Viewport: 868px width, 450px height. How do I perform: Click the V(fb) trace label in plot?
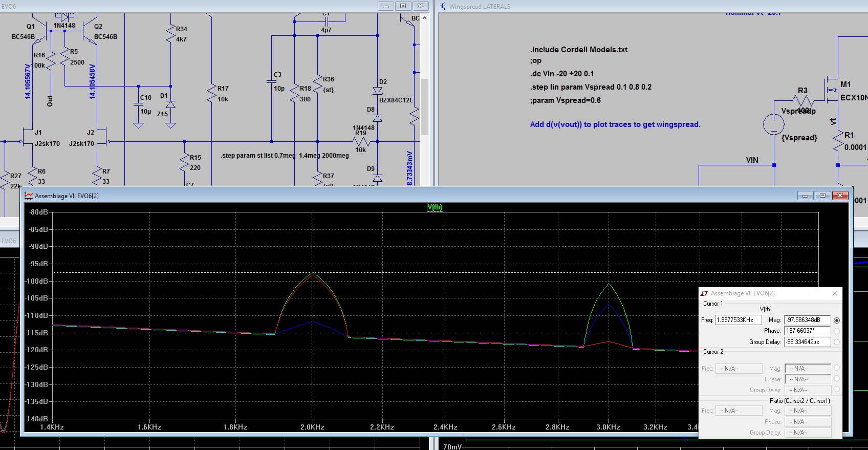click(435, 207)
